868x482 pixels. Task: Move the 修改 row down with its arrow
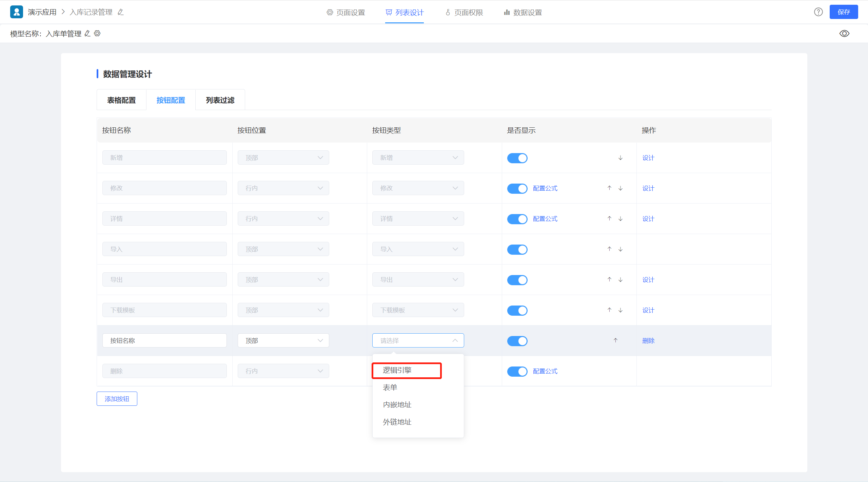(x=620, y=188)
